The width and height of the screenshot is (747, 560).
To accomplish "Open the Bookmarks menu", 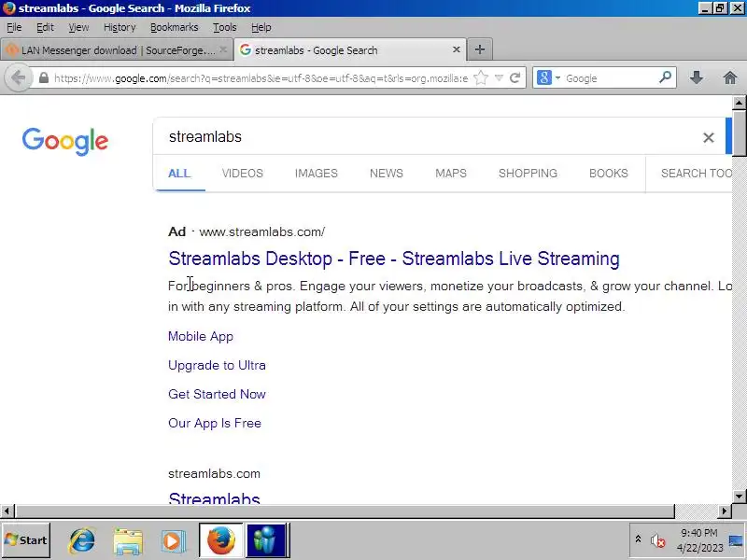I will 174,27.
